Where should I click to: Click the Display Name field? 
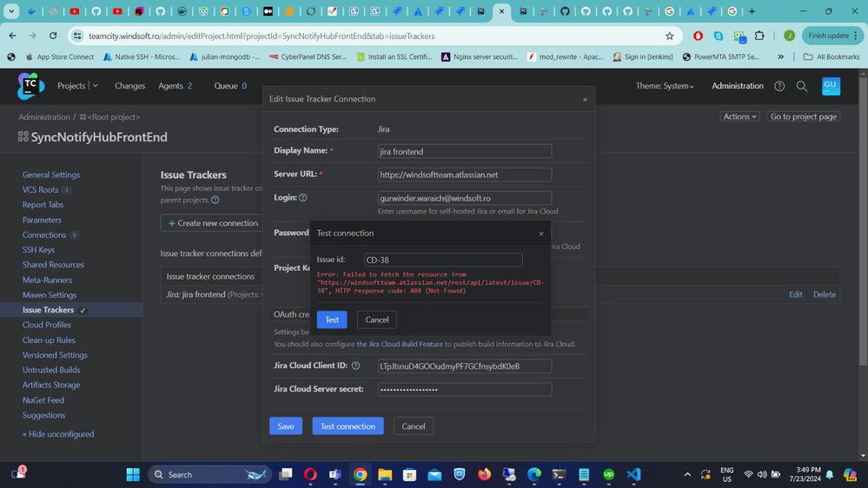point(465,151)
